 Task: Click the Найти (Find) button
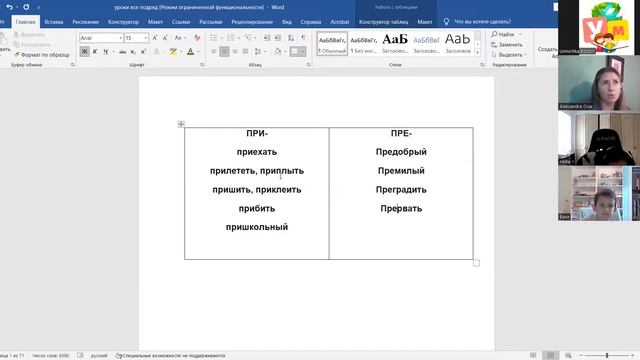[502, 34]
